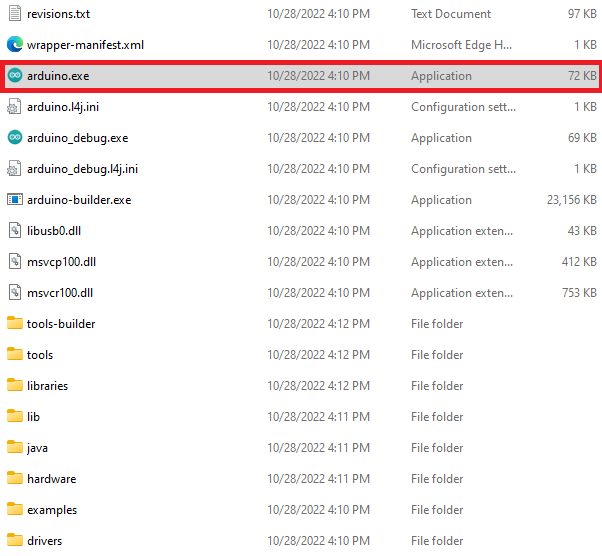This screenshot has height=556, width=602.
Task: Click the 23,156 KB size of arduino-builder.exe
Action: 571,200
